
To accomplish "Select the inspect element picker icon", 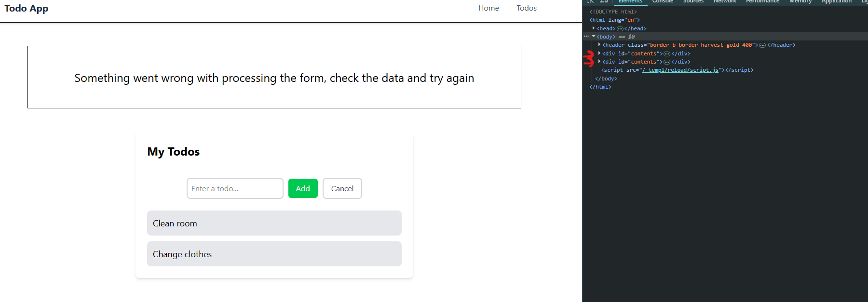I will pos(590,1).
